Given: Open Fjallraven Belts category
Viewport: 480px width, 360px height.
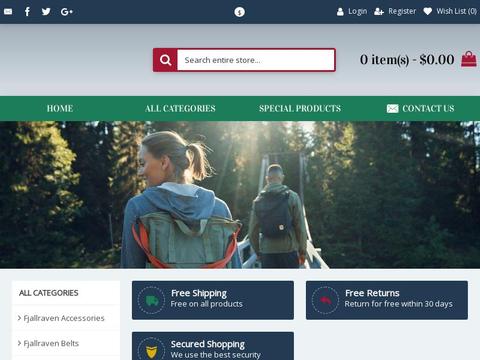Looking at the screenshot, I should coord(51,343).
